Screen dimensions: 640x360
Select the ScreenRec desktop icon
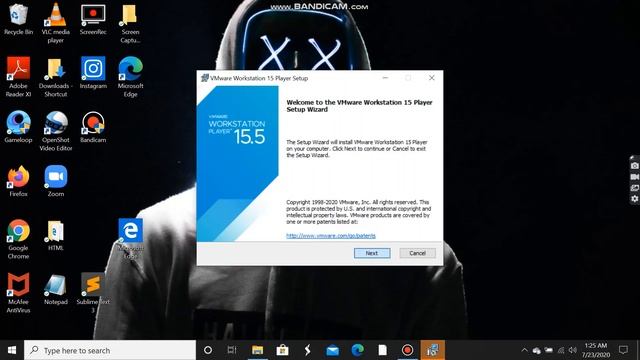93,20
